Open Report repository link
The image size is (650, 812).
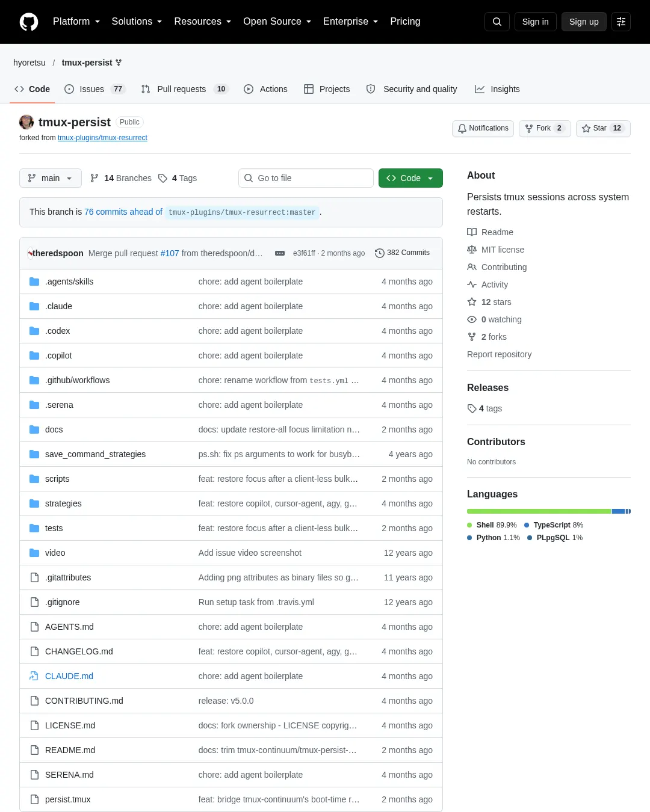click(x=500, y=354)
